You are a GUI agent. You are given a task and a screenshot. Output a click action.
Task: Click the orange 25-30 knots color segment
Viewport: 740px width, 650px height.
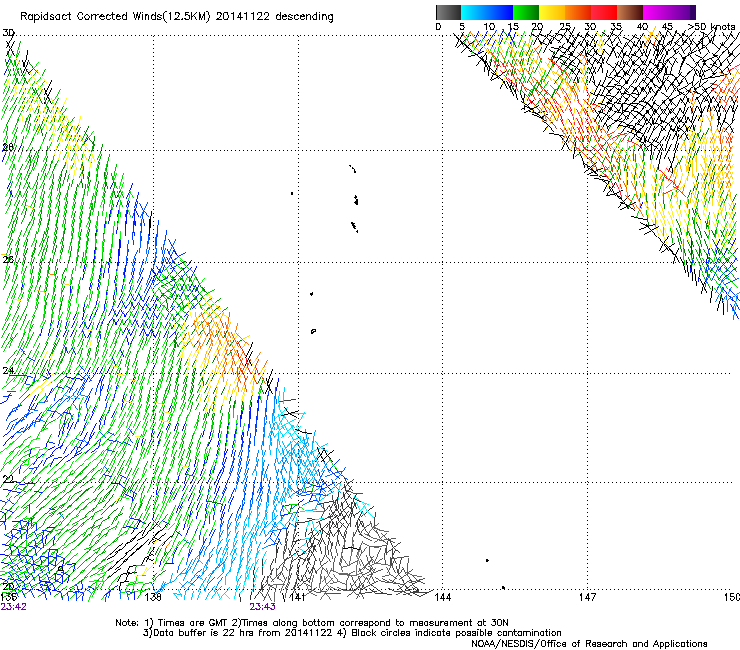click(x=578, y=12)
